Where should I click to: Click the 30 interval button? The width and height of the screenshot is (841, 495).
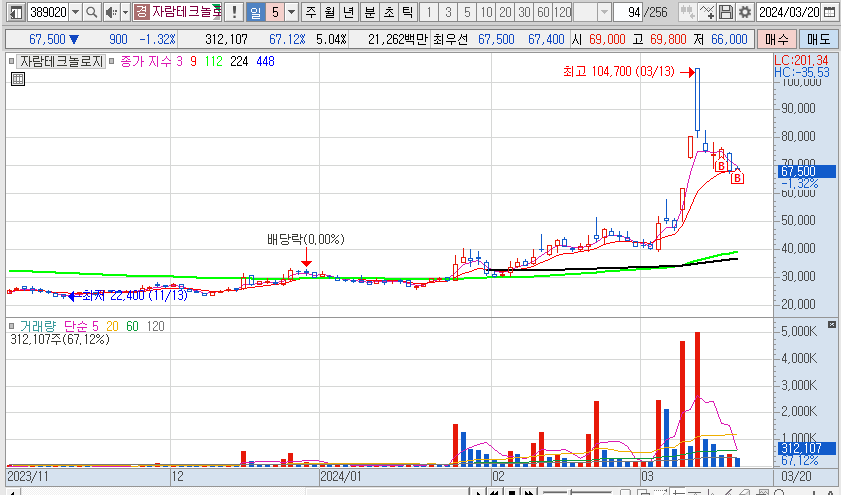[x=525, y=12]
